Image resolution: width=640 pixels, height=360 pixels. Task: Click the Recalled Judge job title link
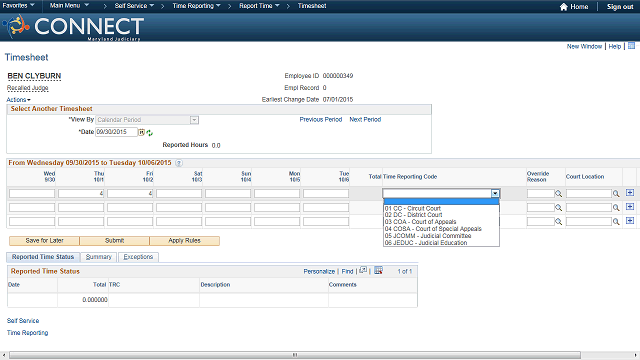click(28, 88)
